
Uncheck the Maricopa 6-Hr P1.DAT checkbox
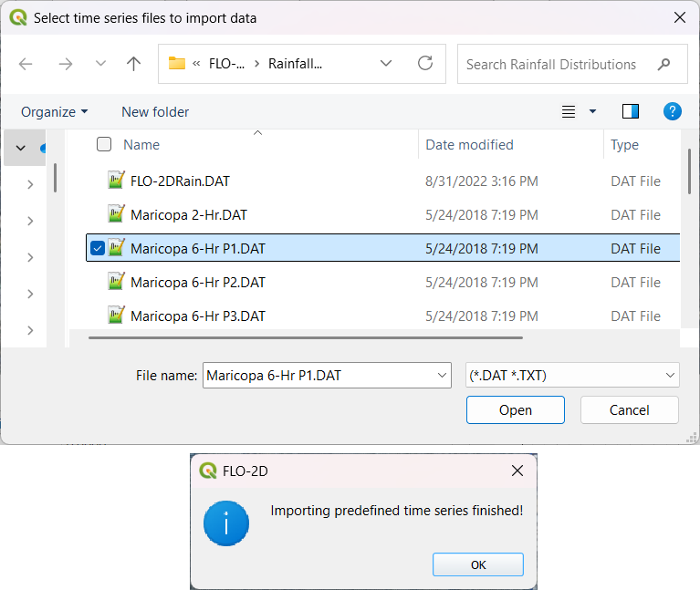point(98,248)
